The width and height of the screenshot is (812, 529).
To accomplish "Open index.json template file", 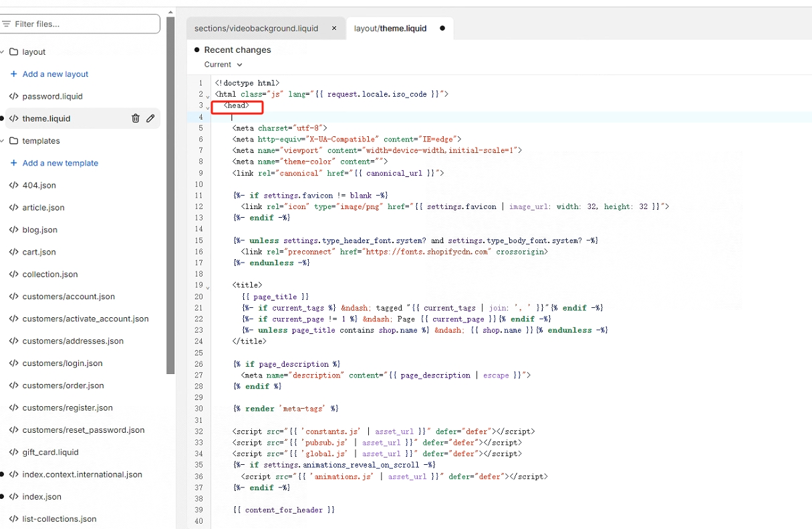I will tap(42, 497).
